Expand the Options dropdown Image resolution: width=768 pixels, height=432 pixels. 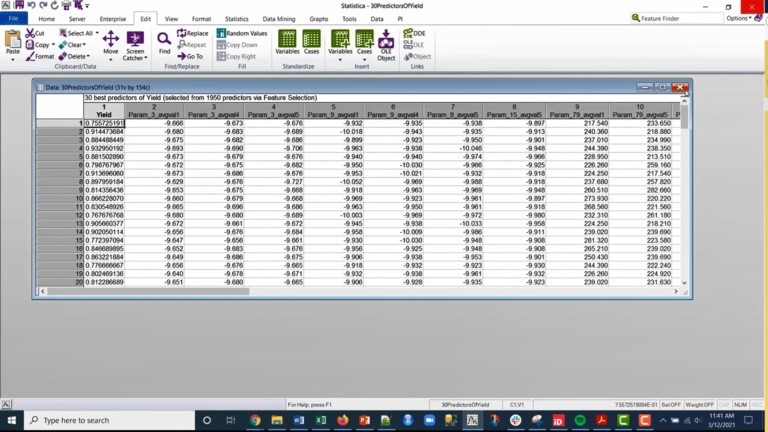[x=739, y=18]
